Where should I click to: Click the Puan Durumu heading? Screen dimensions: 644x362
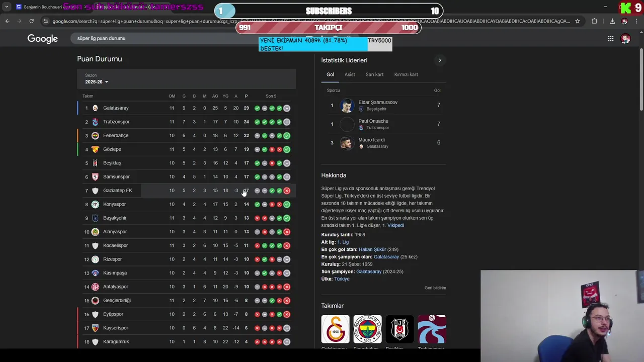click(x=100, y=59)
